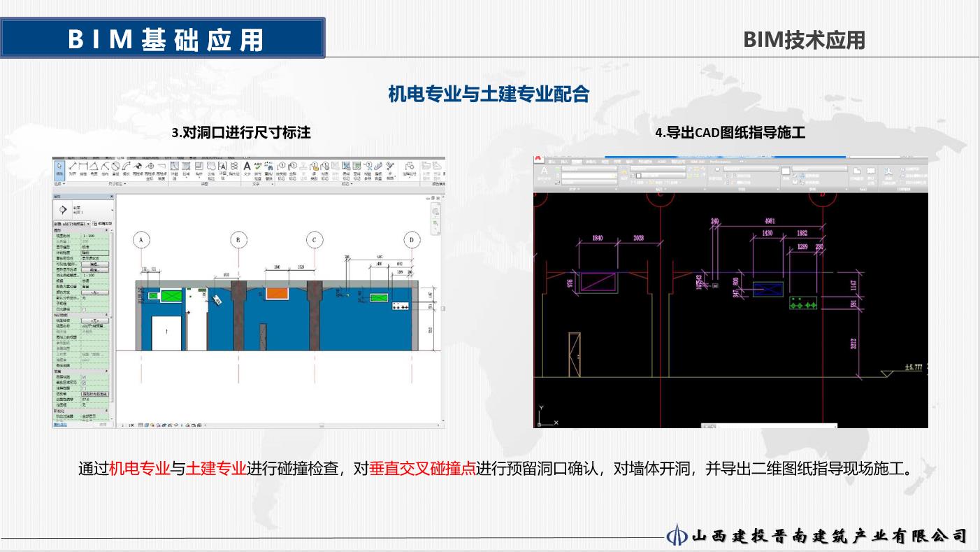Image resolution: width=980 pixels, height=552 pixels.
Task: Select the Diameter dimension tool in Revit
Action: point(115,170)
